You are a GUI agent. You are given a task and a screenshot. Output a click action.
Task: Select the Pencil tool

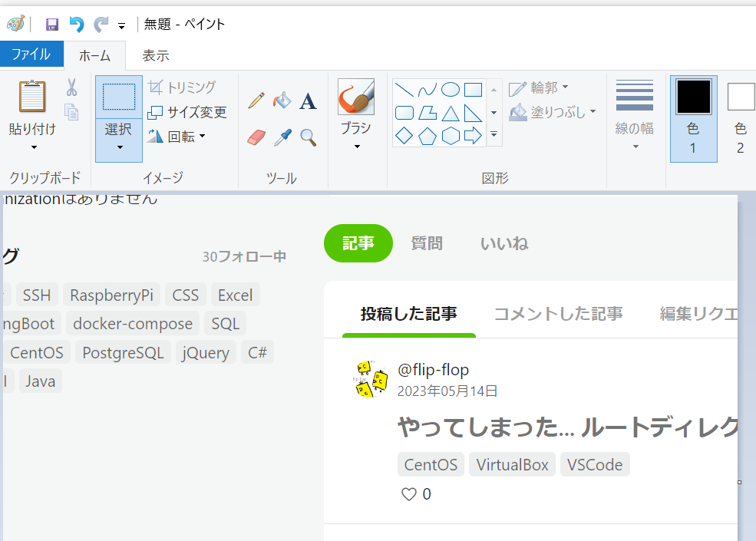pyautogui.click(x=256, y=100)
